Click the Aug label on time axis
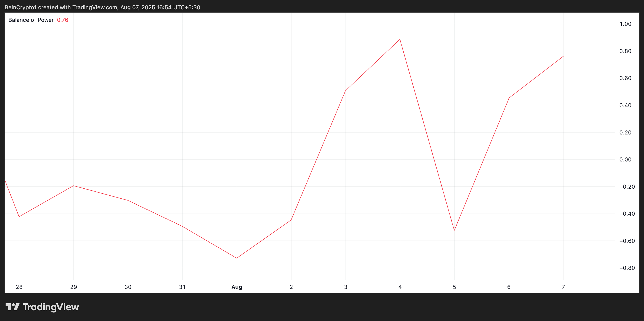Image resolution: width=644 pixels, height=321 pixels. 237,287
